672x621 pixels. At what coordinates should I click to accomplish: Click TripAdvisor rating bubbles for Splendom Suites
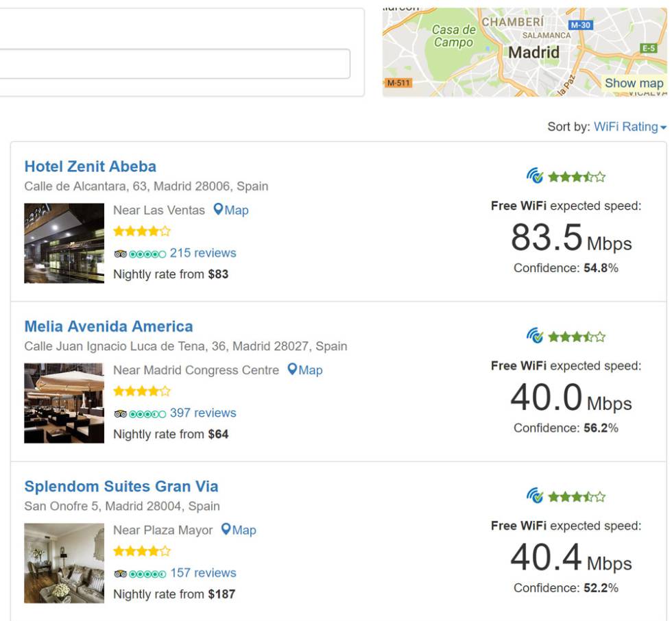point(147,574)
